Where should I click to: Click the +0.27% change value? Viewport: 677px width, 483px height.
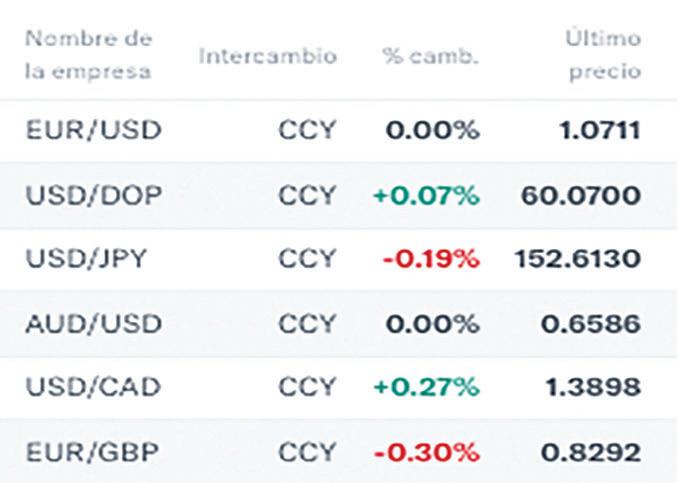427,387
